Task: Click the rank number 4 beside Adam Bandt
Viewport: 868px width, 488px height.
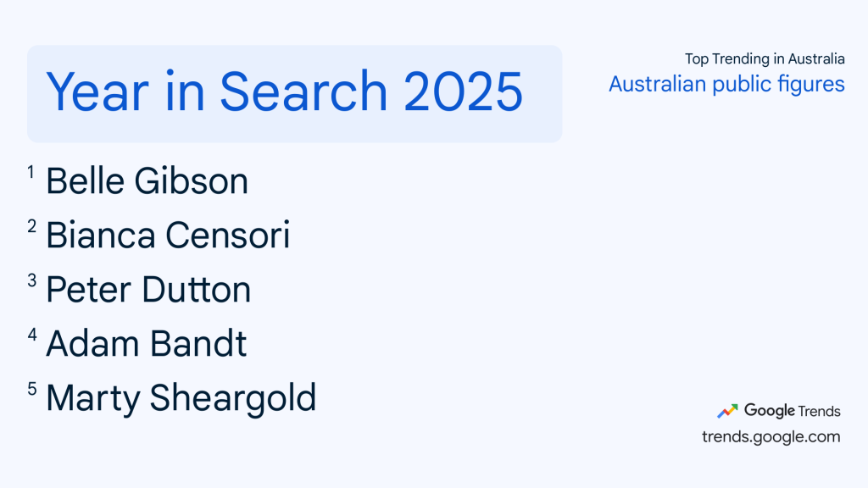Action: (31, 335)
